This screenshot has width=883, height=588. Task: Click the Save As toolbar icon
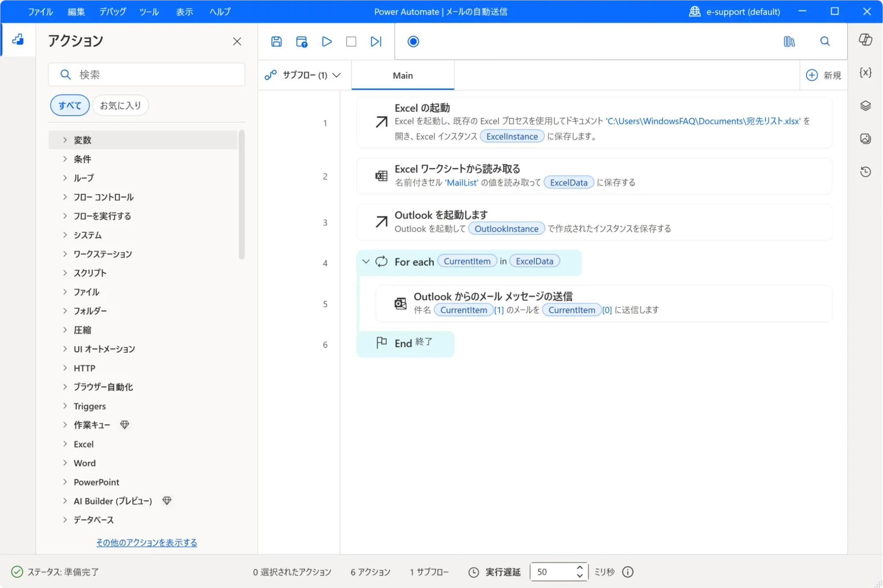coord(302,41)
